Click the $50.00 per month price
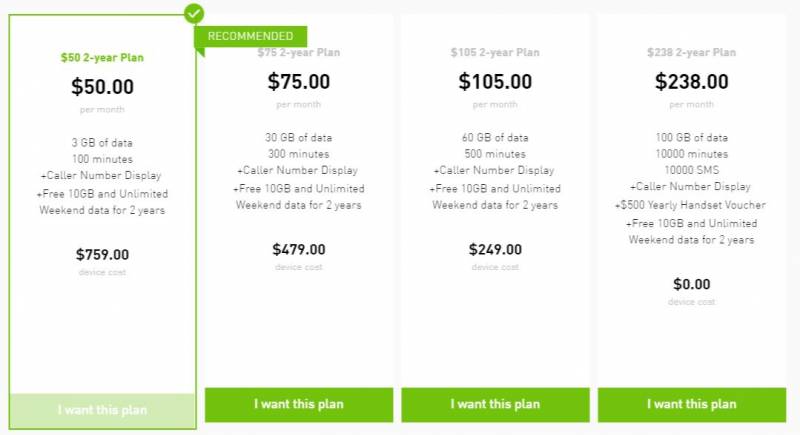The image size is (800, 435). point(102,87)
